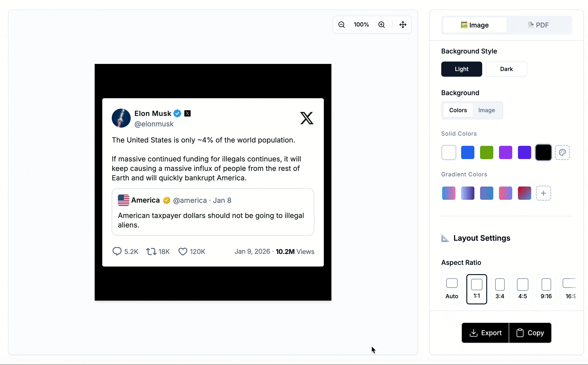Select the 9:16 aspect ratio option
The height and width of the screenshot is (365, 588).
click(x=546, y=289)
